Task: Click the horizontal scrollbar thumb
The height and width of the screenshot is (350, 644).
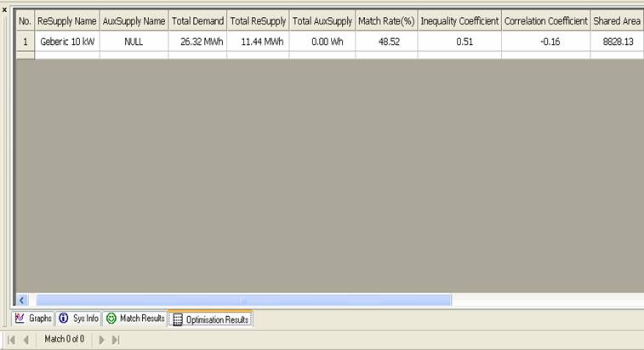Action: [x=242, y=300]
